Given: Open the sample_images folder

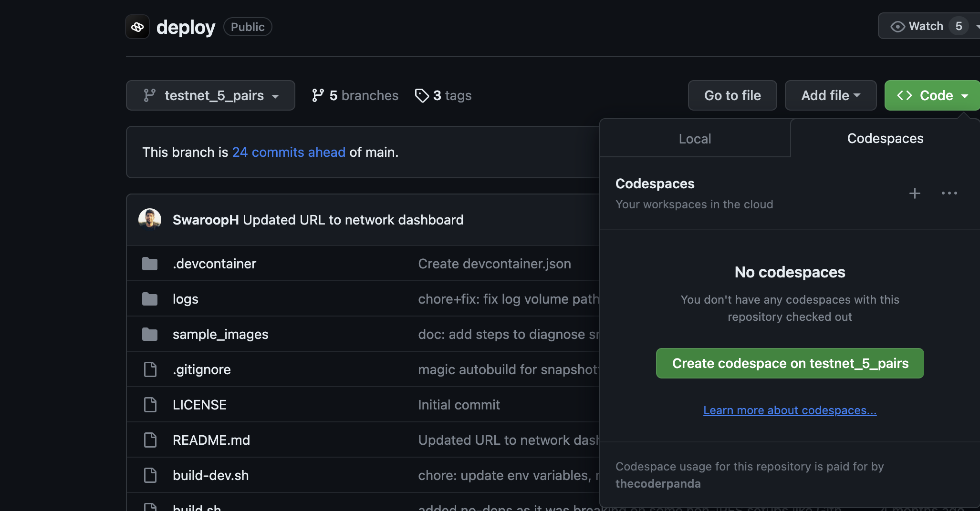Looking at the screenshot, I should (x=220, y=334).
